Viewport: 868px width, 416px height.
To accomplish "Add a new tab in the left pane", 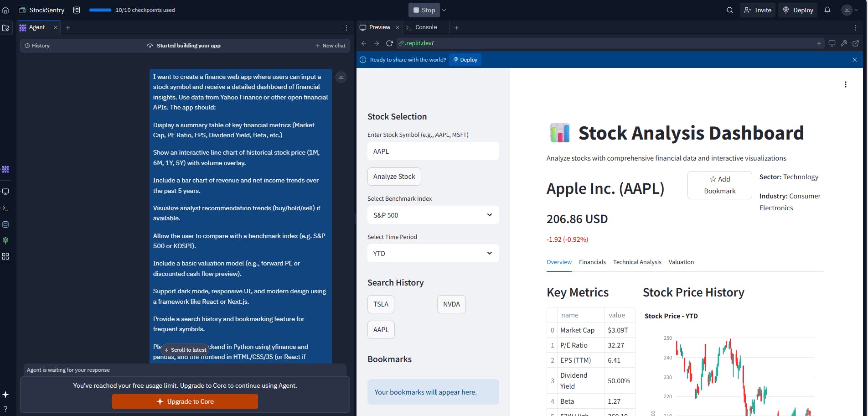I will pos(68,28).
